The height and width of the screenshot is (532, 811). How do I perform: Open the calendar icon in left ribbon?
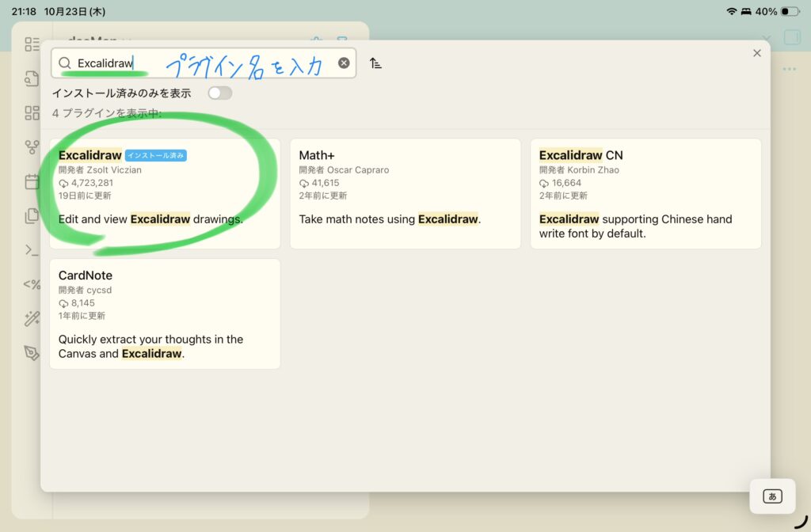tap(32, 182)
